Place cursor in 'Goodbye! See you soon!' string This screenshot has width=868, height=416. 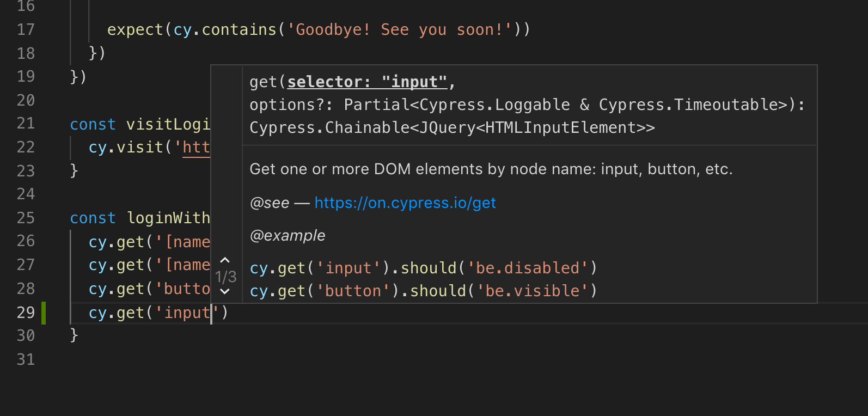[399, 29]
